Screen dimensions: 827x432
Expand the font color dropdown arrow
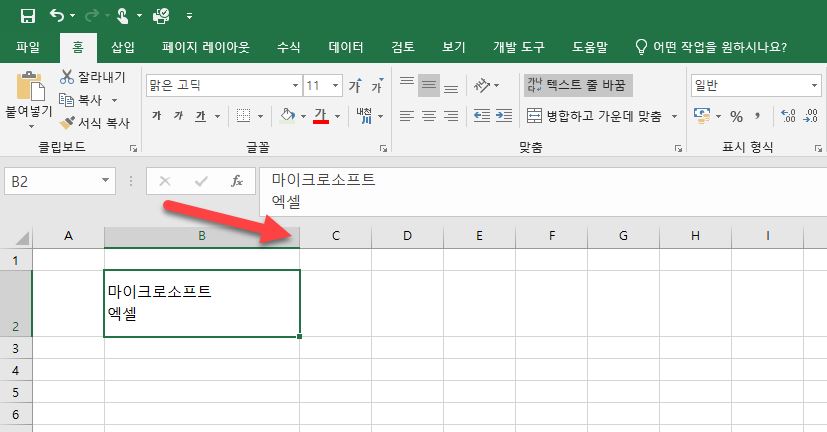tap(338, 117)
